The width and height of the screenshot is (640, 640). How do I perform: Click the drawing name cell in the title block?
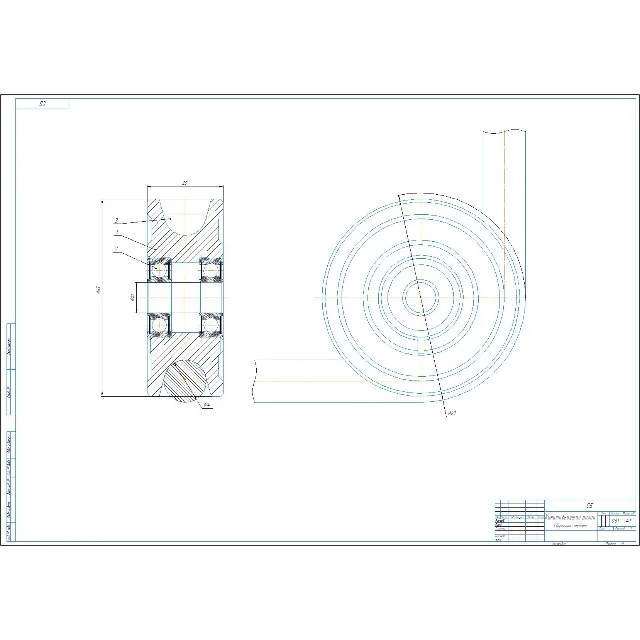571,521
